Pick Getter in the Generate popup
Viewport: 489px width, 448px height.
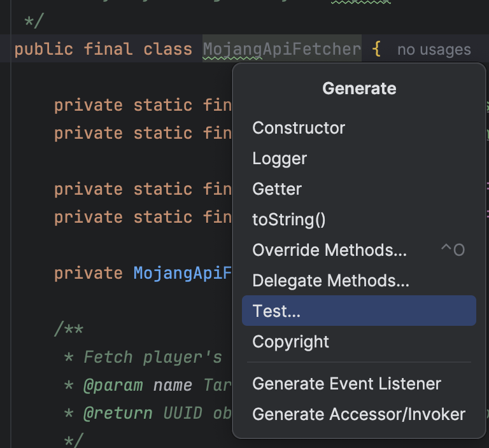(277, 189)
